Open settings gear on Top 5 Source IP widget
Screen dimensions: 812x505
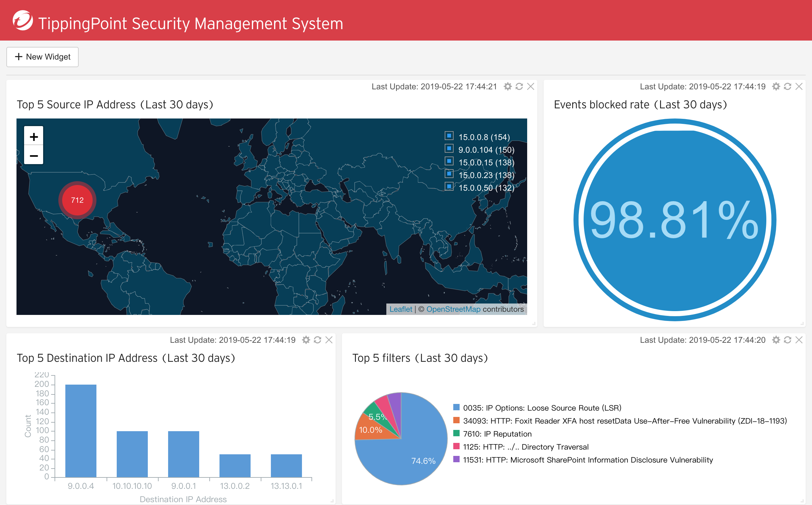507,86
